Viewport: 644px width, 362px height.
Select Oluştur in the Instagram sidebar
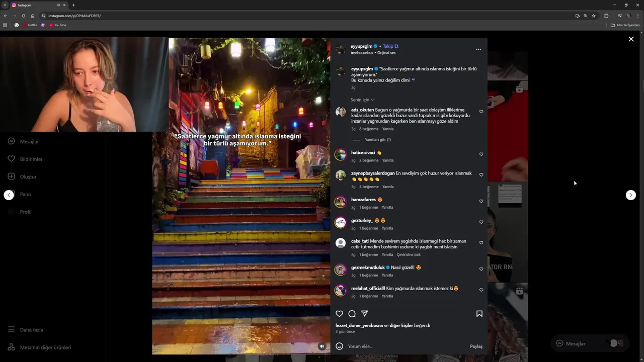click(22, 177)
